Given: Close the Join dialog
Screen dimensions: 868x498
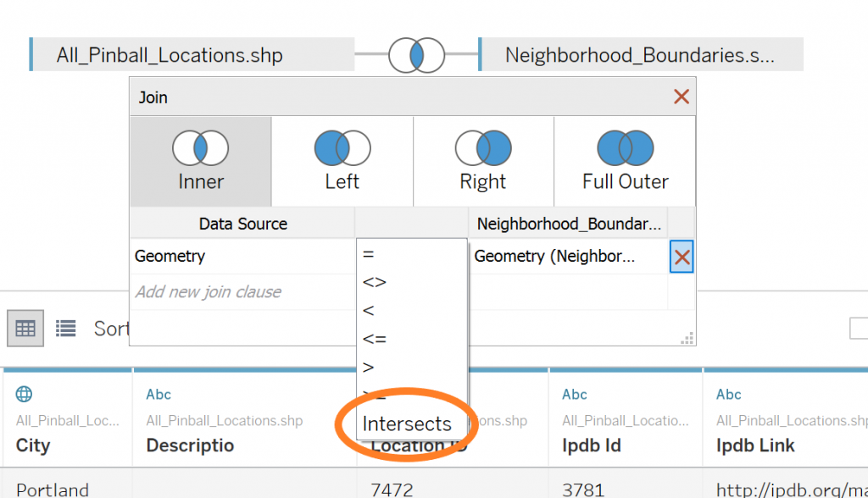Looking at the screenshot, I should 682,97.
